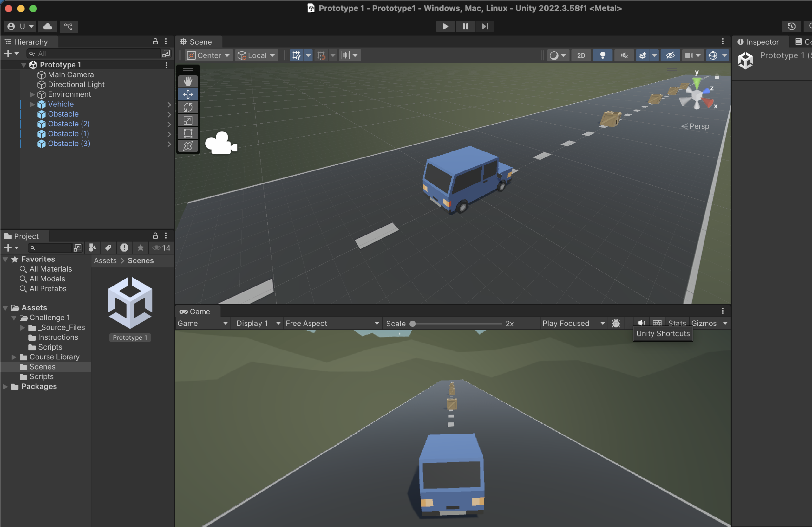
Task: Click the Gizmos button in Game view
Action: 704,323
